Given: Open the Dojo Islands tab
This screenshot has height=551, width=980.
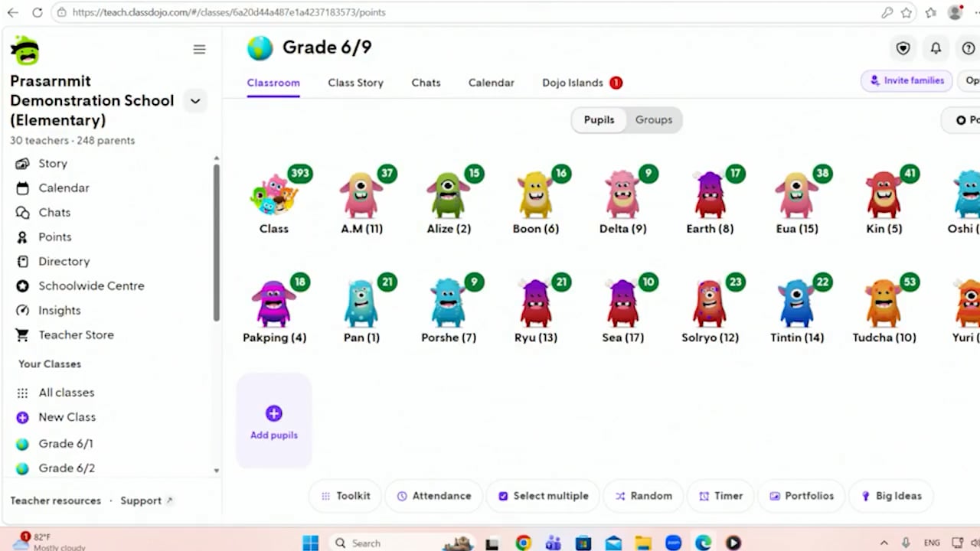Looking at the screenshot, I should pos(582,83).
